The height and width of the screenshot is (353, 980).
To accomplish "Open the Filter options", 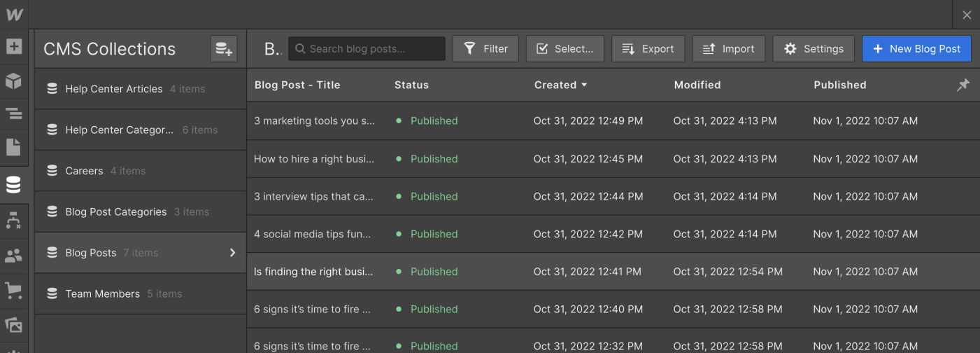I will click(x=485, y=49).
